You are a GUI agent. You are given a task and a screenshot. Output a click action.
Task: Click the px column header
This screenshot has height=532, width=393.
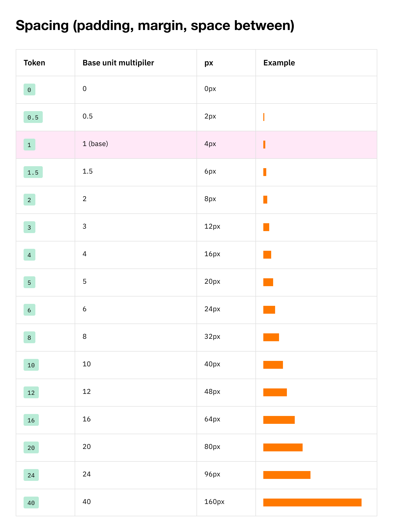coord(209,63)
